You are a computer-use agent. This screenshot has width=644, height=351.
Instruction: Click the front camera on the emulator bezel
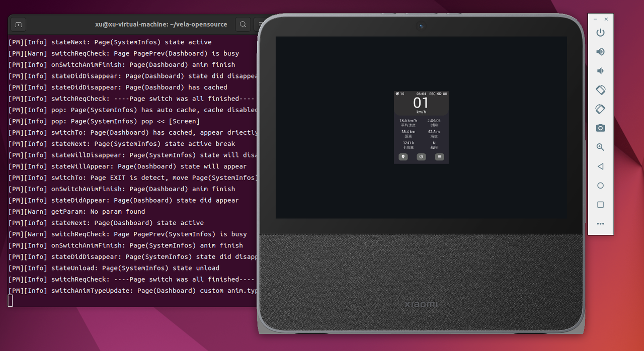tap(421, 26)
